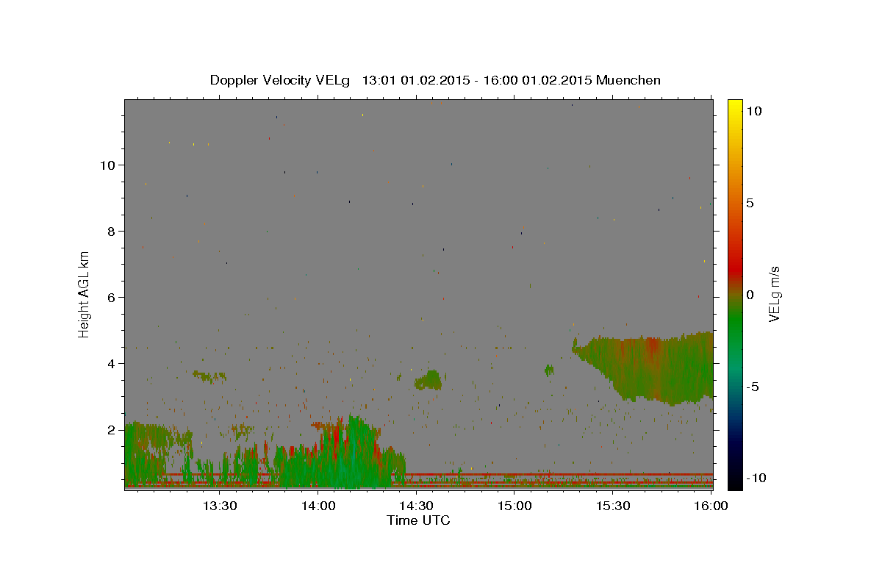Click the height tick label 10 on y-axis

pyautogui.click(x=109, y=165)
